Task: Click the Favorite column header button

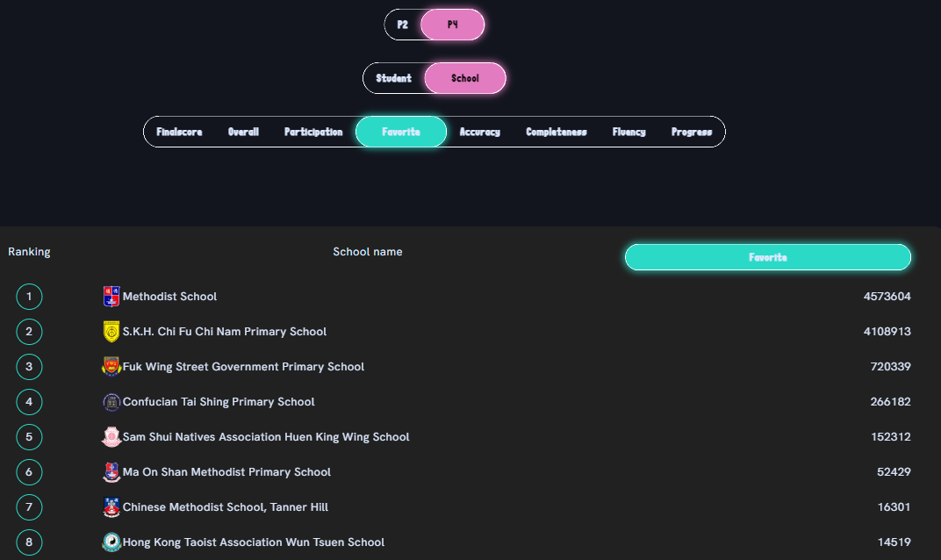Action: pyautogui.click(x=767, y=257)
